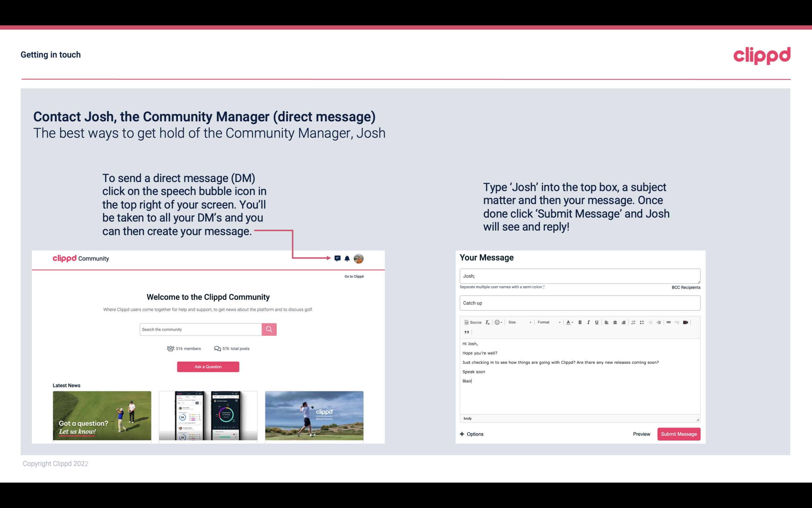
Task: Click the speech bubble messaging icon
Action: click(x=337, y=259)
